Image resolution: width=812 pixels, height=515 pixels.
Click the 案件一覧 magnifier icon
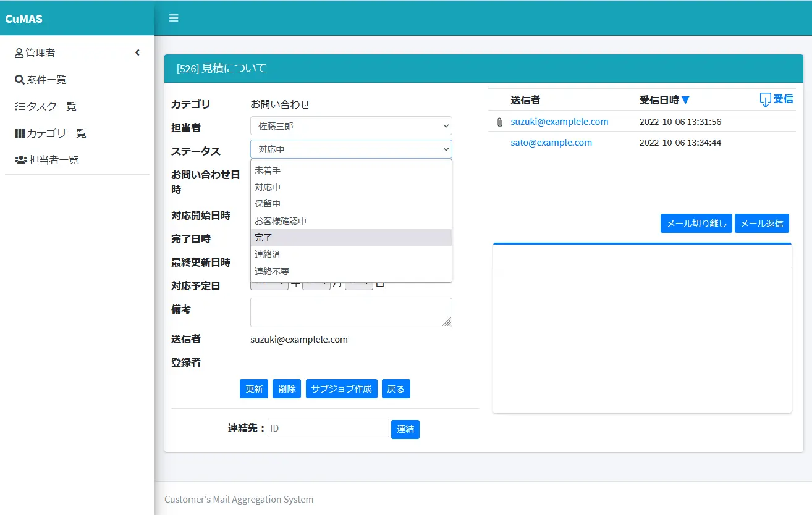pyautogui.click(x=20, y=80)
